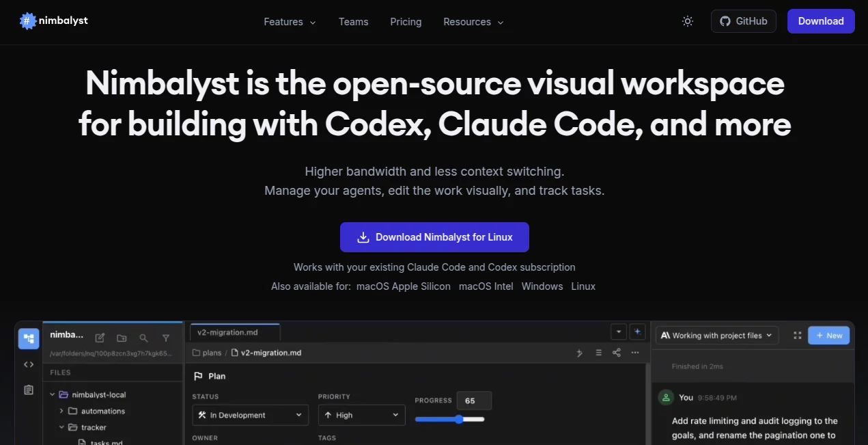Click the search icon in files panel
The height and width of the screenshot is (445, 868).
pyautogui.click(x=143, y=338)
